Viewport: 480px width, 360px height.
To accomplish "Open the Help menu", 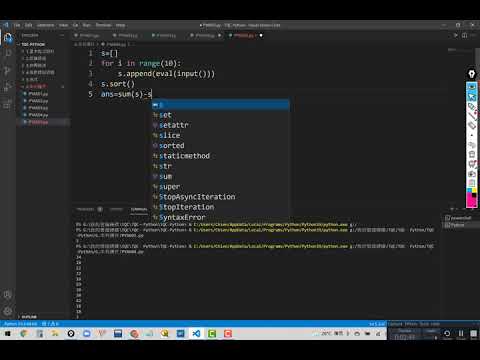I will click(x=120, y=25).
